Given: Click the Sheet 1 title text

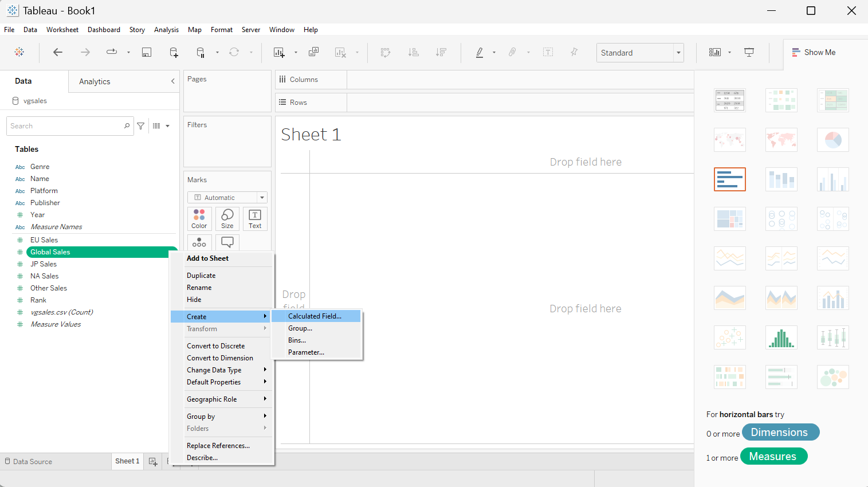Looking at the screenshot, I should pos(311,135).
